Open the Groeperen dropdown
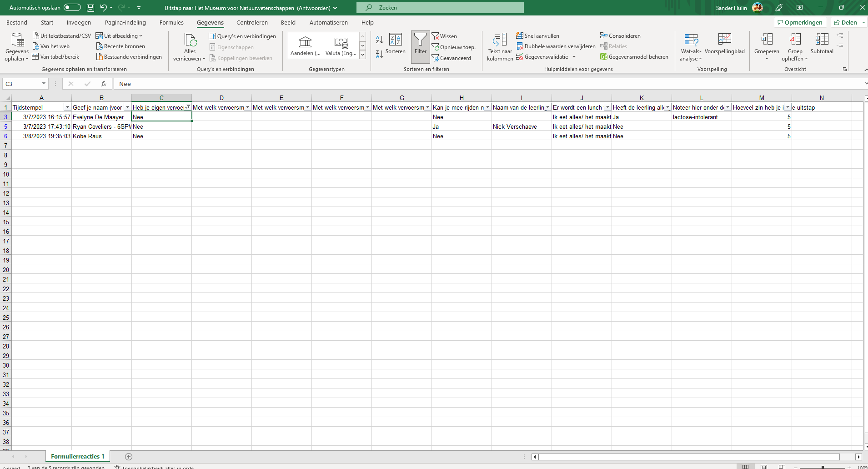 coord(767,58)
